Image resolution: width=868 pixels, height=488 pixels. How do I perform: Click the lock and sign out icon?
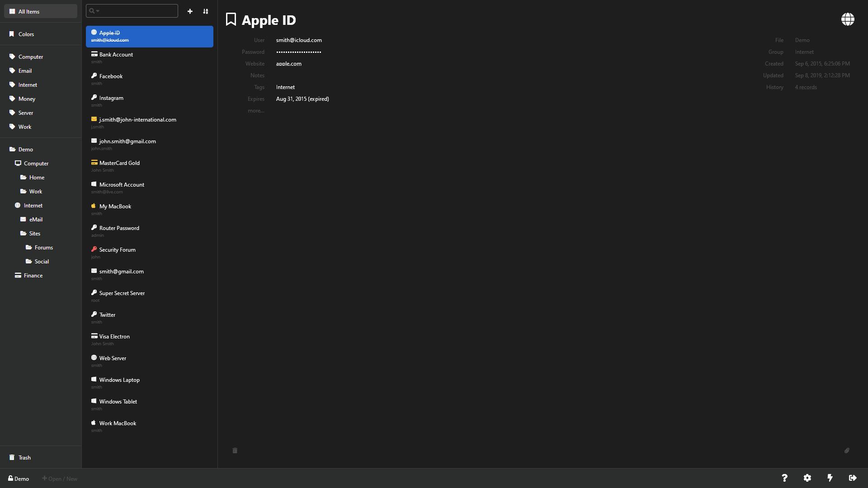tap(853, 478)
